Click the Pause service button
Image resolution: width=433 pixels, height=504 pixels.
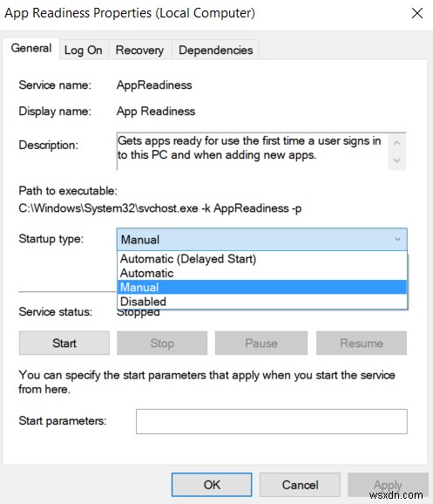click(x=261, y=343)
